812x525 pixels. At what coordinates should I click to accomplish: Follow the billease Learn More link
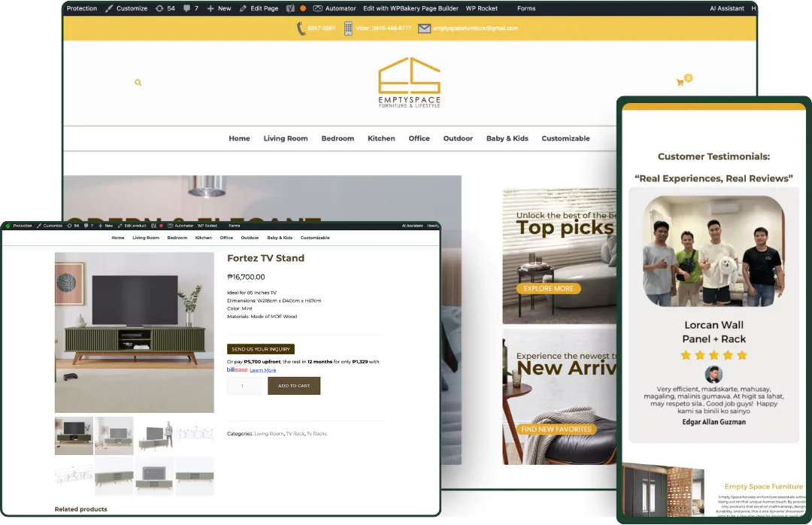point(263,370)
